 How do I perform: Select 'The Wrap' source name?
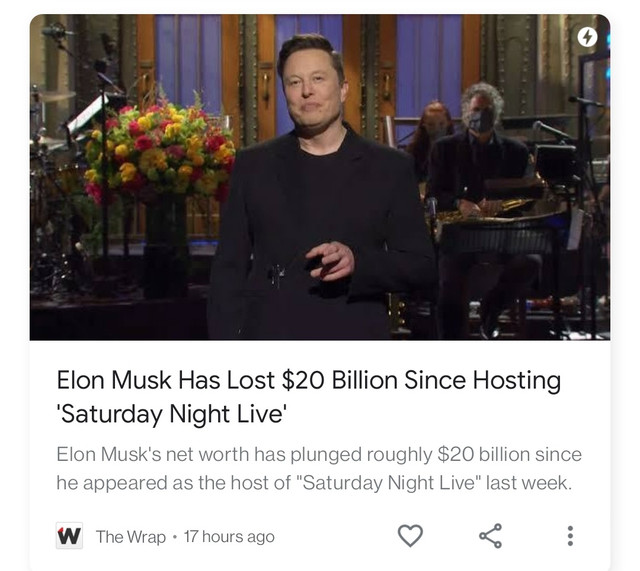coord(131,537)
